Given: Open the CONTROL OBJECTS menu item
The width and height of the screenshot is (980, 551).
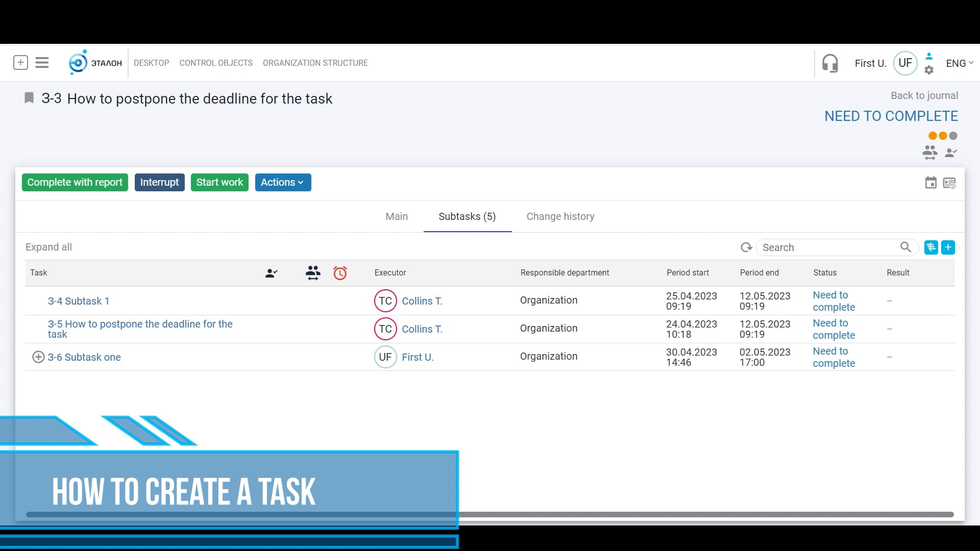Looking at the screenshot, I should click(216, 63).
